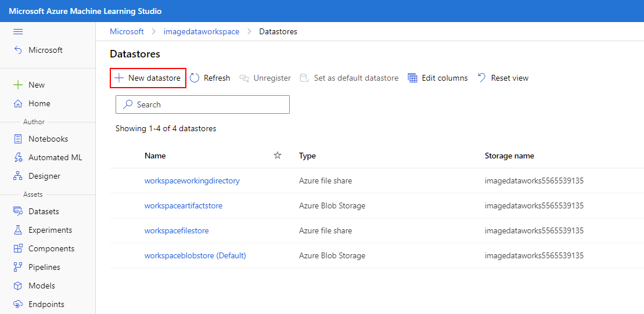Click the back arrow icon beside Microsoft

18,50
